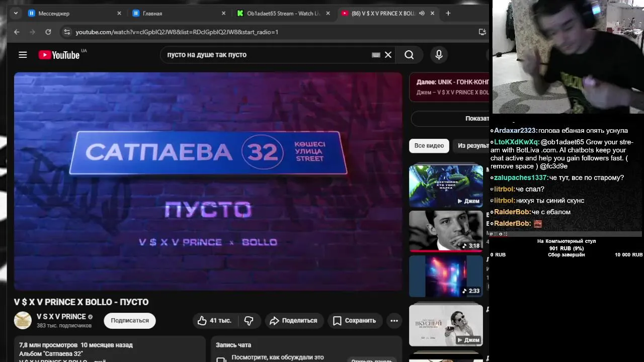The width and height of the screenshot is (644, 362).
Task: Click the first litrbol chat message
Action: 517,190
